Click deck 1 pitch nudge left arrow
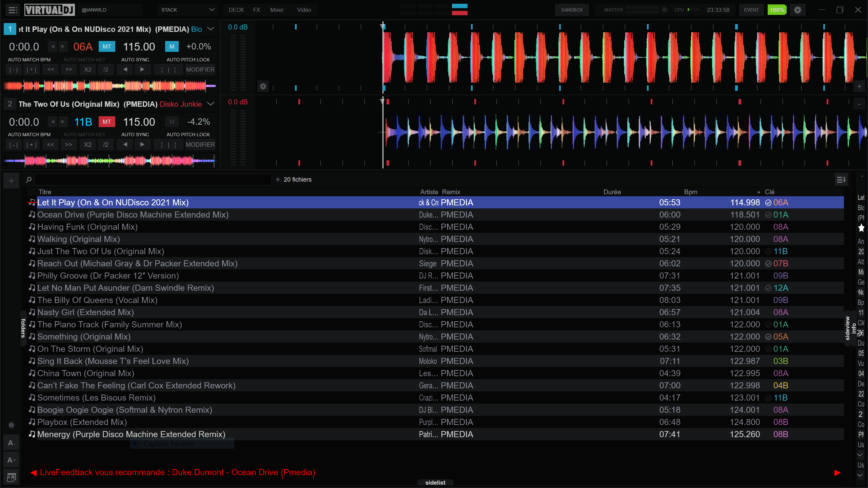868x488 pixels. click(x=125, y=69)
